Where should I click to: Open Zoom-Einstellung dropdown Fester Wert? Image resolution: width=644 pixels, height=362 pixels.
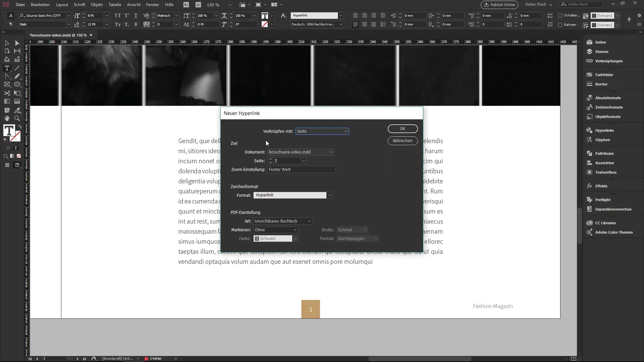[x=303, y=170]
